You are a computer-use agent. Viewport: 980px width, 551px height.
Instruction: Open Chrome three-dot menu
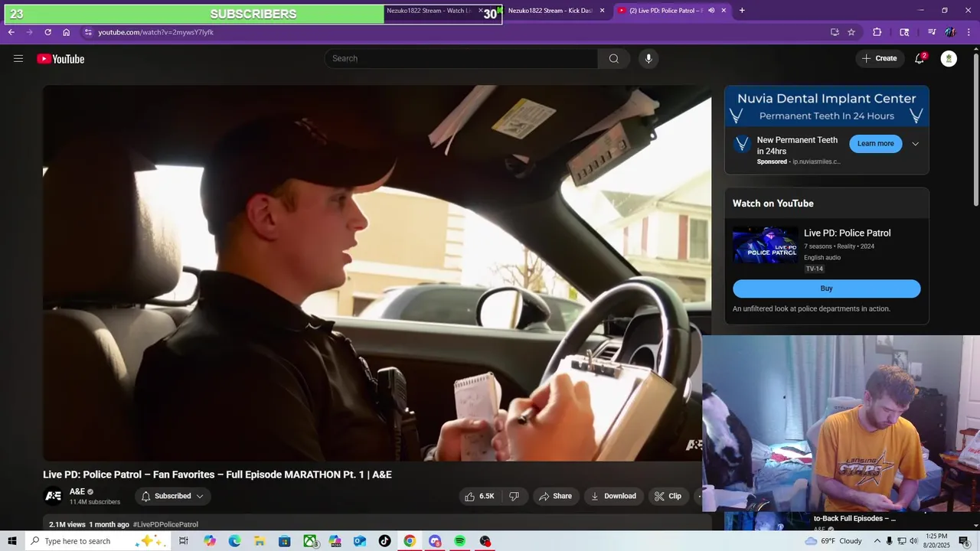pyautogui.click(x=969, y=32)
